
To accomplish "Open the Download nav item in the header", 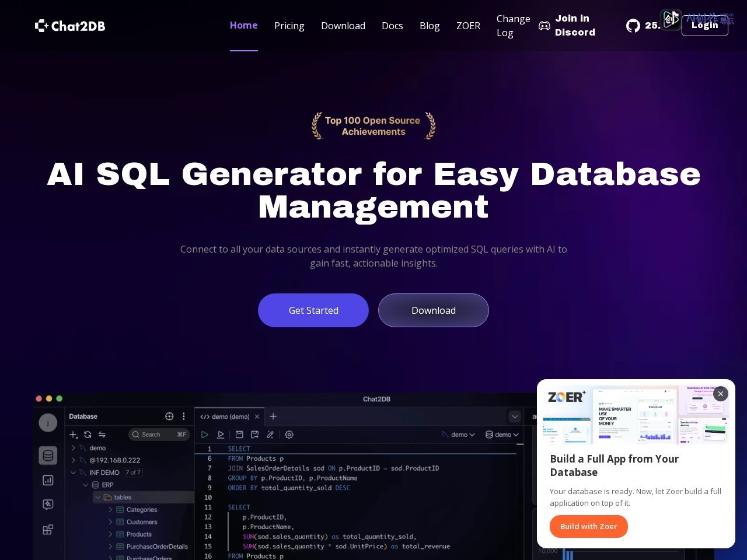I will point(343,26).
